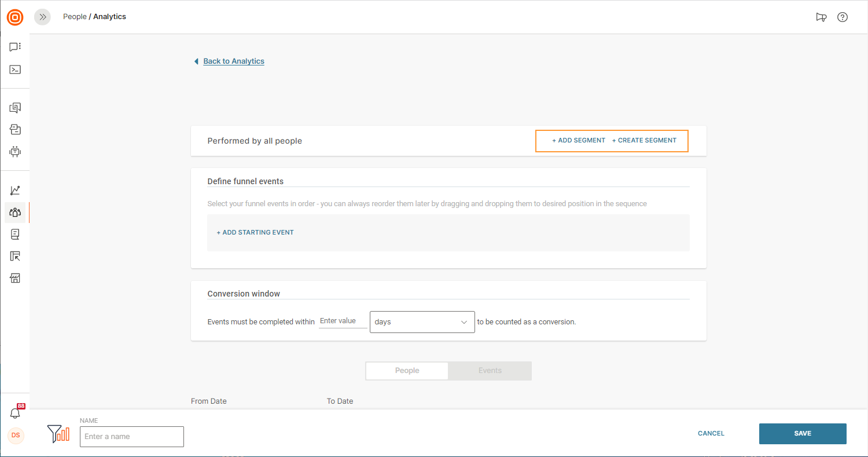Open the days unit dropdown
The width and height of the screenshot is (868, 457).
(x=422, y=322)
